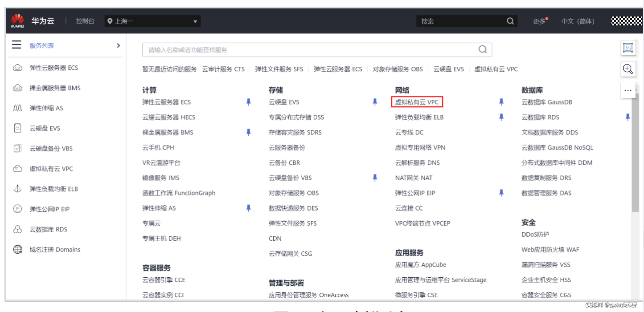Open 云数据库 GaussDB link
Viewport: 644px width, 312px height.
tap(547, 102)
